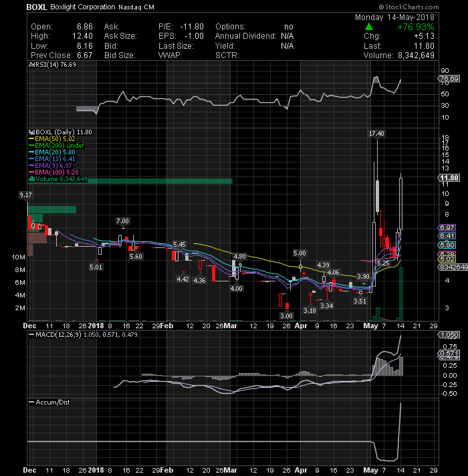Click the volume bars icon in the legend

(31, 179)
